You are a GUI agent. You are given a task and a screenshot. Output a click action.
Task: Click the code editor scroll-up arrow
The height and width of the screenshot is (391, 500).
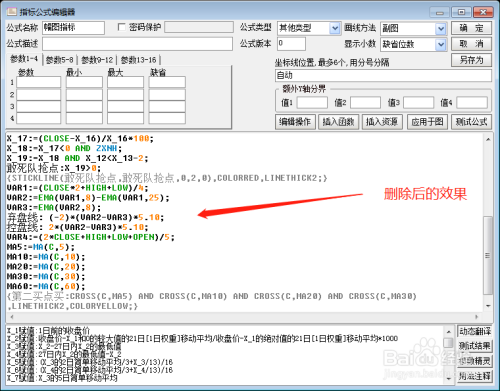coord(488,139)
